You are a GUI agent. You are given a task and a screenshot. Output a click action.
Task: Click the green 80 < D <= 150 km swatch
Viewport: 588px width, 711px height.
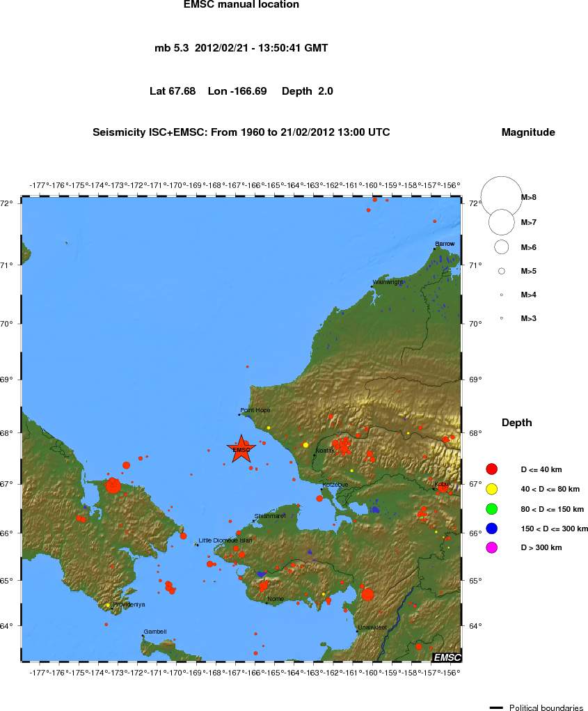click(x=491, y=509)
